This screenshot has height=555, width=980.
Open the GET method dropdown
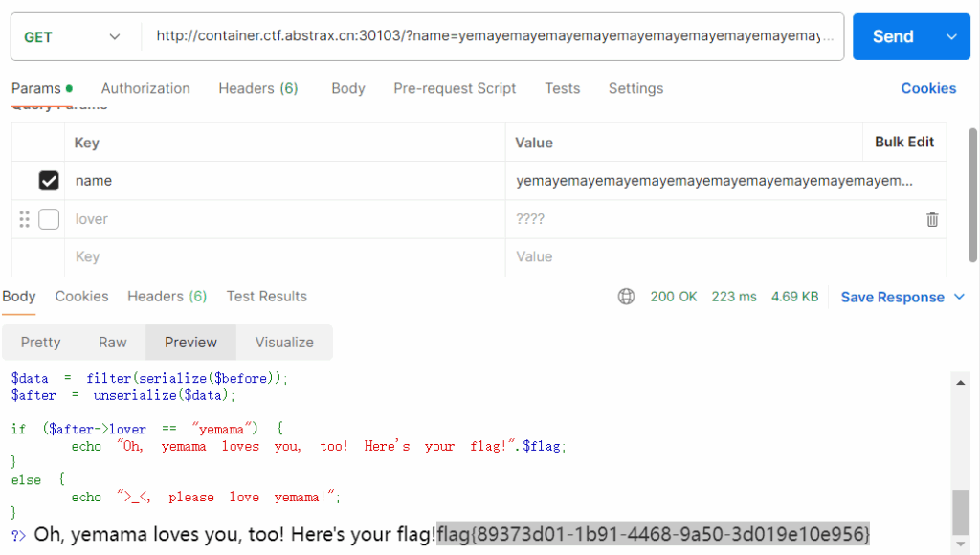(x=72, y=36)
